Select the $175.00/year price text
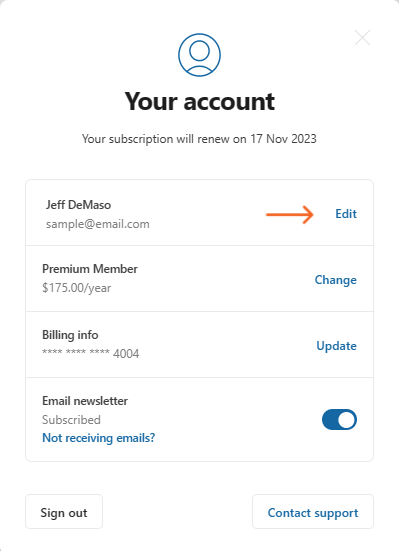The width and height of the screenshot is (399, 551). (x=77, y=288)
